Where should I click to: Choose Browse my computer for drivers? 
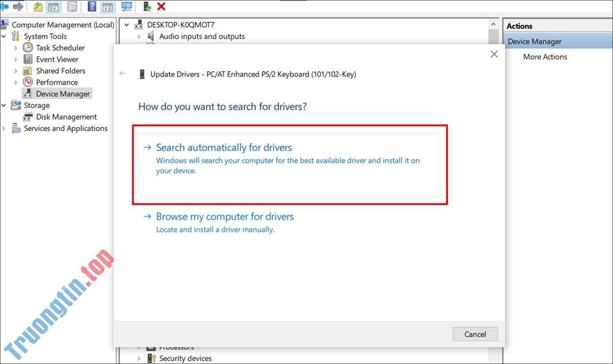[x=225, y=217]
